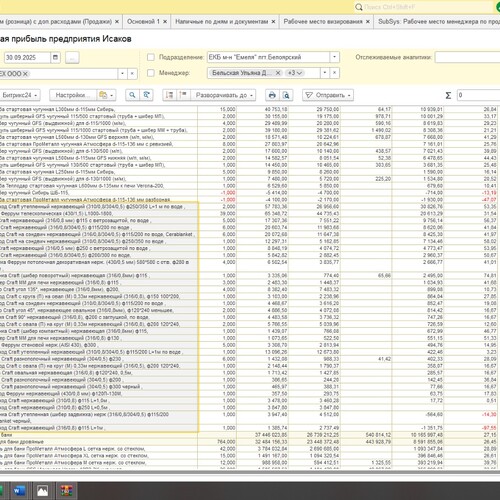Switch to Наличные по дням и документам tab
The width and height of the screenshot is (500, 500).
coord(225,21)
